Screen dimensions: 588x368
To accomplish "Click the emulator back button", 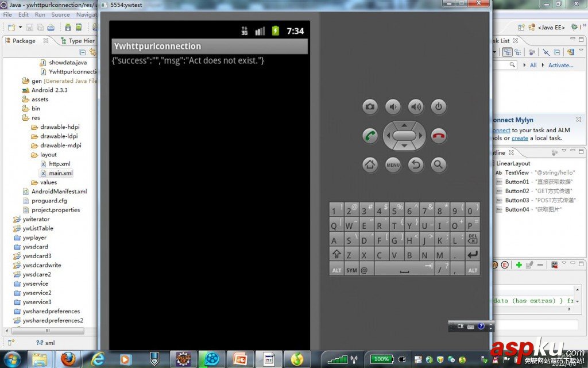I will pyautogui.click(x=416, y=164).
